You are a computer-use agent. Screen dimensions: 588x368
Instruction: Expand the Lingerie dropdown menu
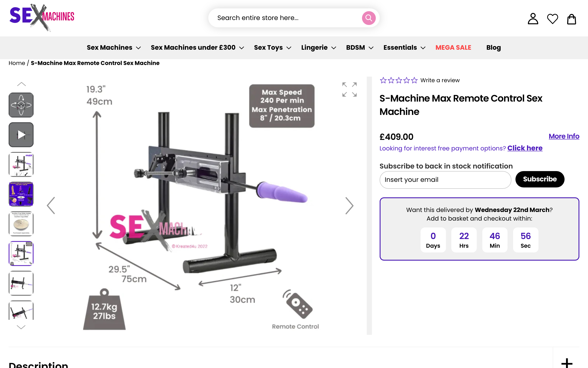coord(318,48)
